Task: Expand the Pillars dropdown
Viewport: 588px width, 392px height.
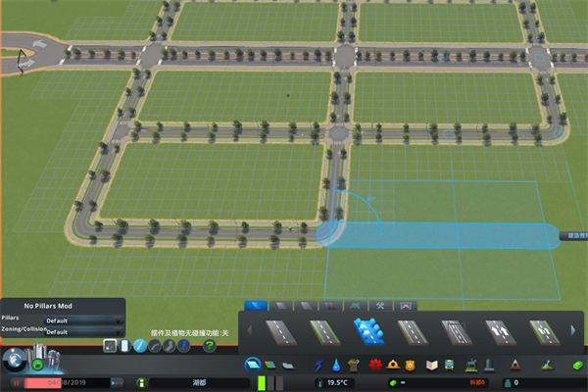Action: point(83,320)
